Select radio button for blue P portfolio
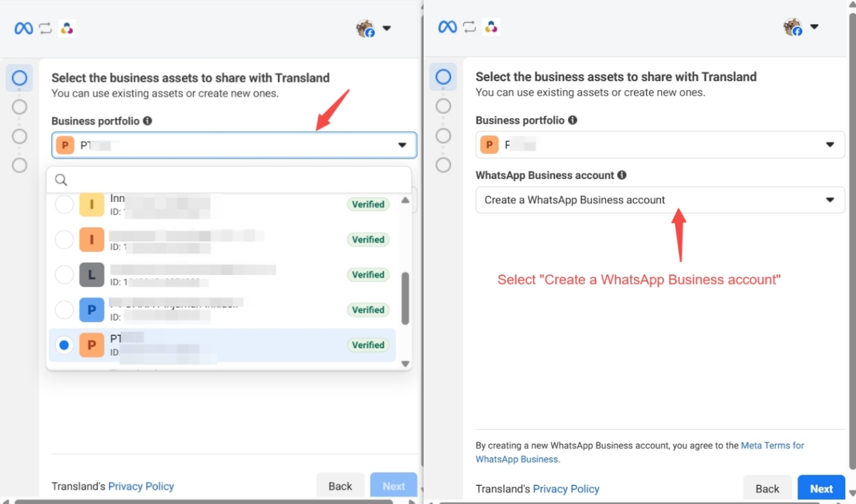Image resolution: width=856 pixels, height=504 pixels. pos(64,310)
